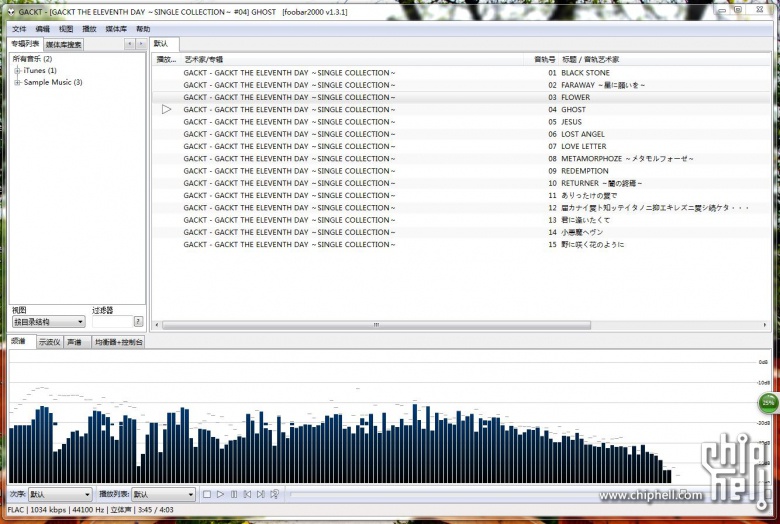Select track 08 METAMORPHOZE
The image size is (780, 524).
[x=461, y=159]
